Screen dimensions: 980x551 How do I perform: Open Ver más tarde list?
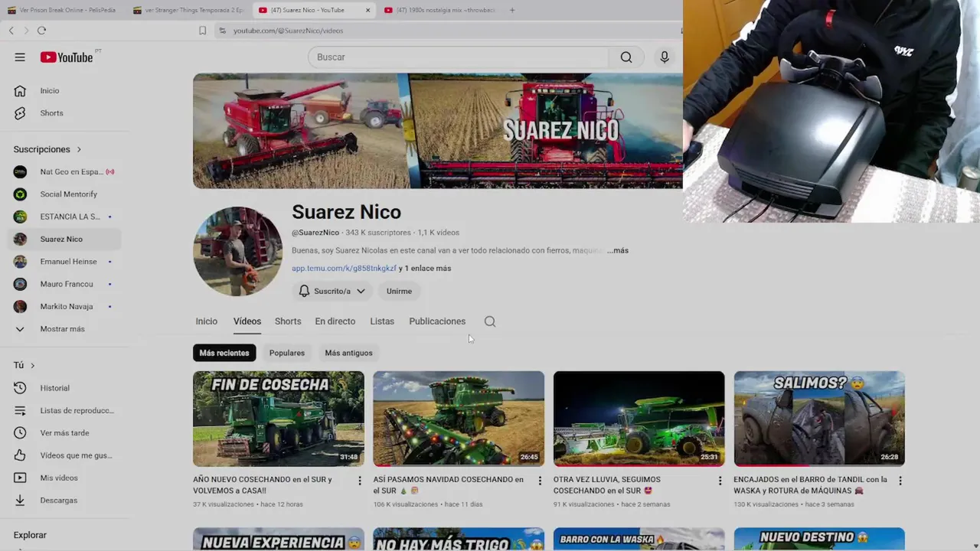(64, 433)
